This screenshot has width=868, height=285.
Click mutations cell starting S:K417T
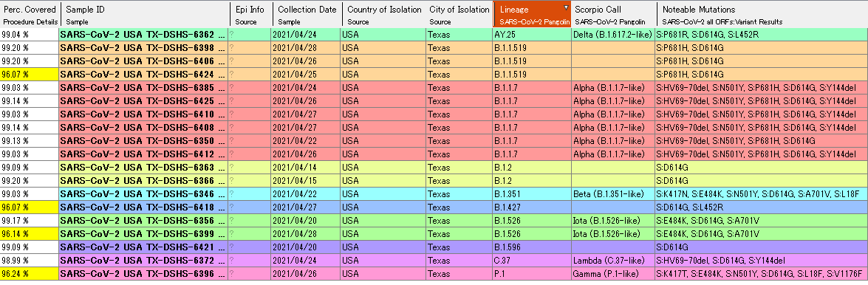(x=761, y=273)
